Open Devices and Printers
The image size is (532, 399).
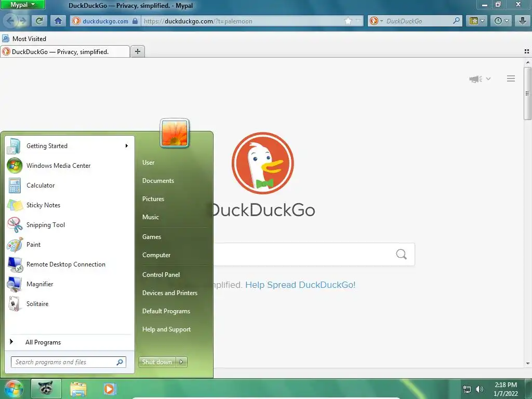170,293
